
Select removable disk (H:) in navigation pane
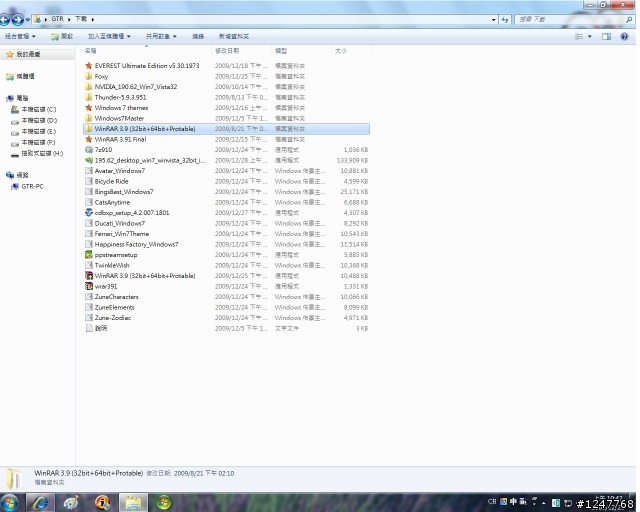(x=37, y=154)
